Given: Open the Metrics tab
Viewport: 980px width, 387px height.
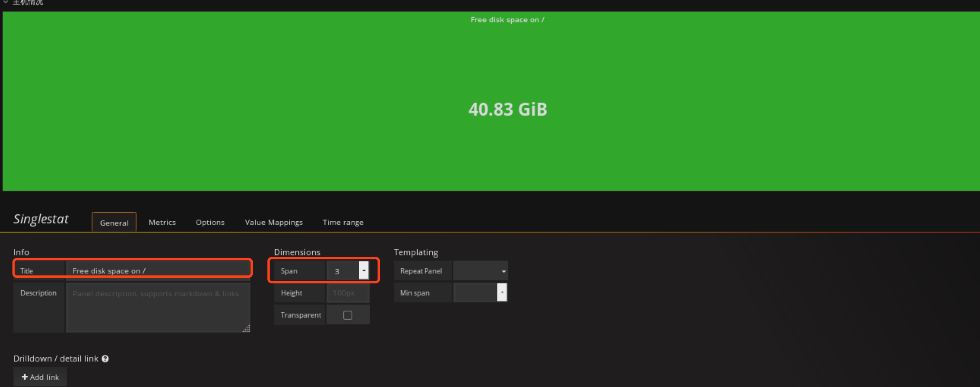Looking at the screenshot, I should click(162, 222).
